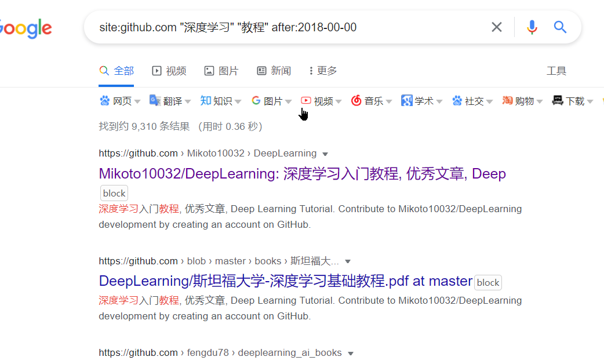This screenshot has height=364, width=604.
Task: Click the paw icon beside 社交
Action: point(457,101)
